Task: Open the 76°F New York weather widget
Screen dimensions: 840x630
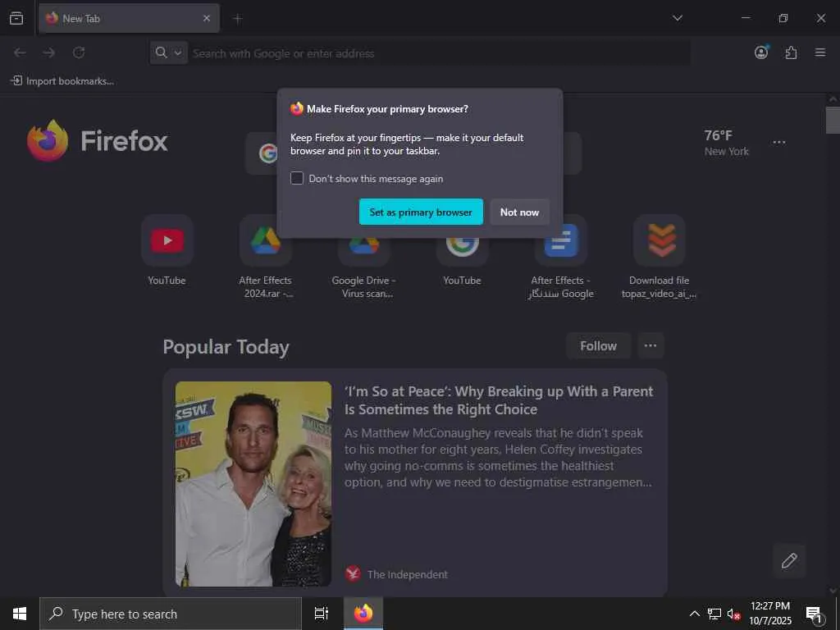Action: pos(727,143)
